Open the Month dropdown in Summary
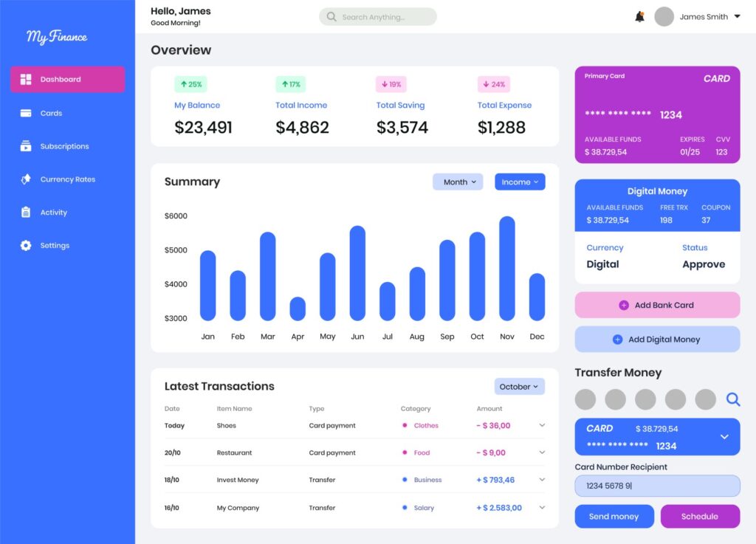The width and height of the screenshot is (756, 544). click(458, 182)
